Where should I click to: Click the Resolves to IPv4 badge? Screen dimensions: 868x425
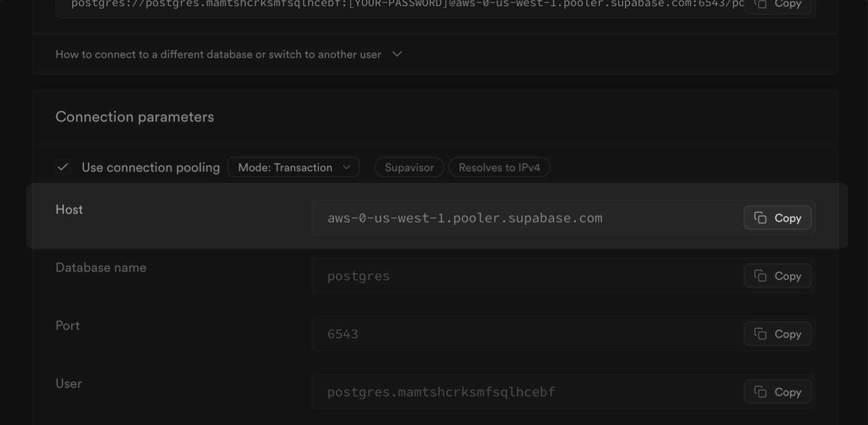tap(499, 167)
